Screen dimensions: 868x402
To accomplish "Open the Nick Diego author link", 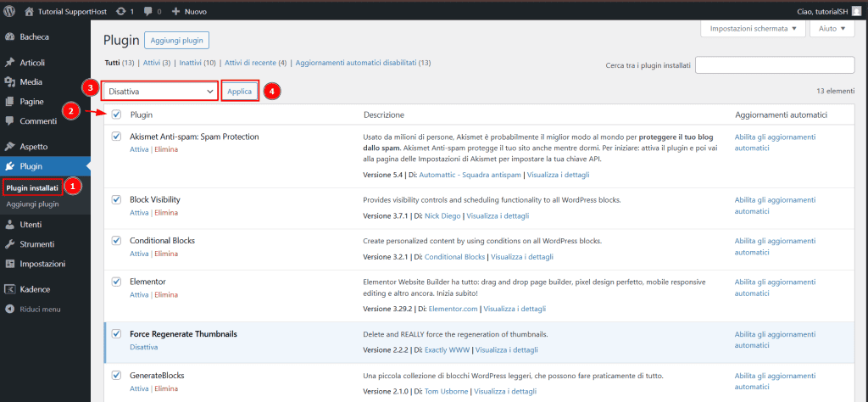I will click(442, 216).
